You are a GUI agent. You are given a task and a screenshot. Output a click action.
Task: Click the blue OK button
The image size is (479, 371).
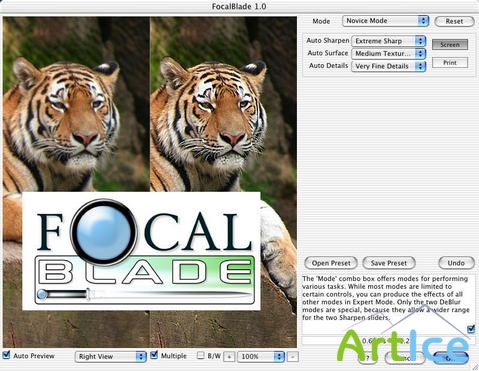450,358
